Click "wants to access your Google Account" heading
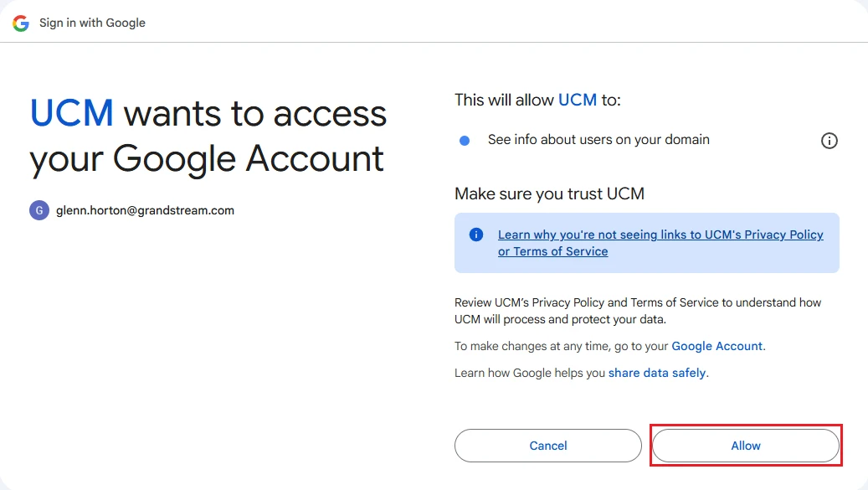The image size is (868, 490). coord(208,137)
